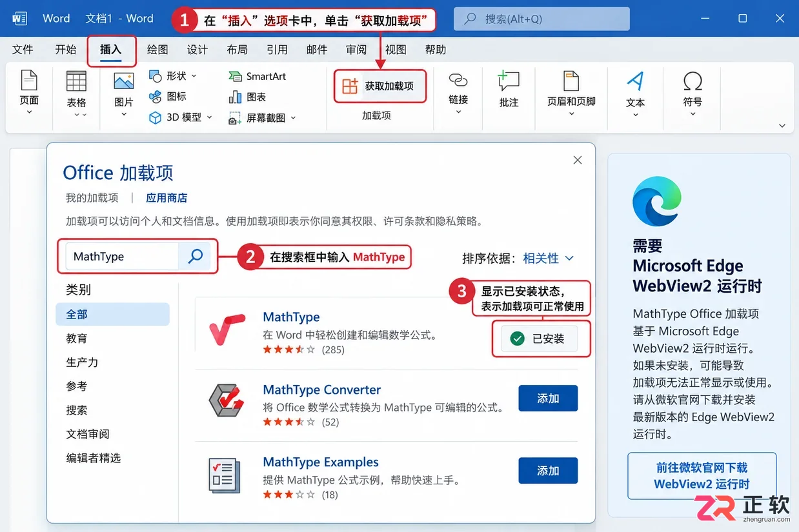Click the Microsoft Edge logo in the side panel
The width and height of the screenshot is (799, 532).
click(x=657, y=200)
